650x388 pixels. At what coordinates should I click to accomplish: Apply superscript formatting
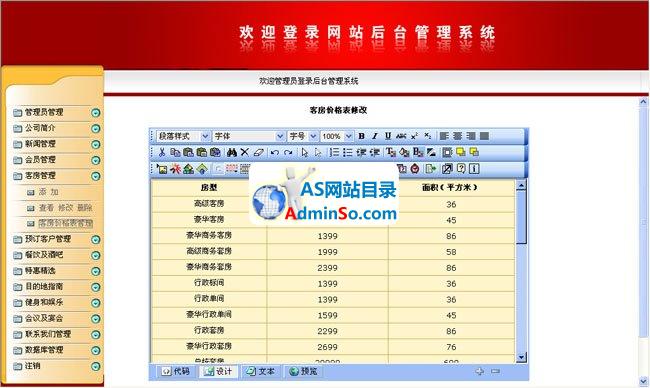click(415, 136)
